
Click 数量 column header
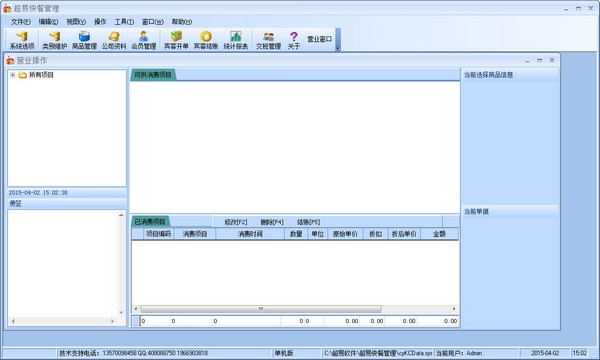(296, 234)
